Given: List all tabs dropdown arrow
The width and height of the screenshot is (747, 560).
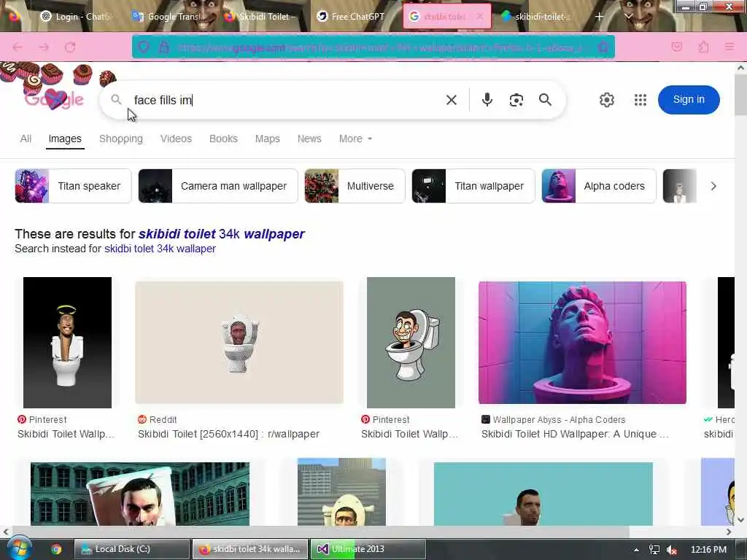Looking at the screenshot, I should tap(628, 17).
